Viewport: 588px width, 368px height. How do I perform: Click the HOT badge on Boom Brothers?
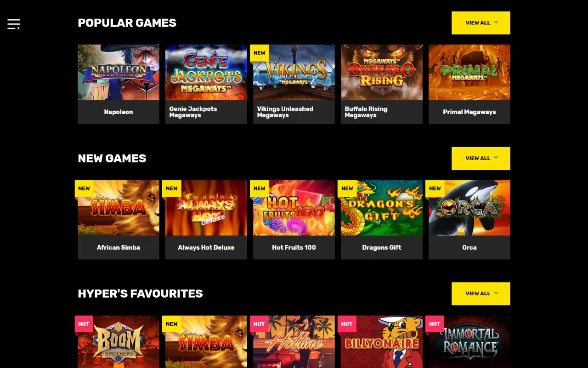(x=84, y=324)
